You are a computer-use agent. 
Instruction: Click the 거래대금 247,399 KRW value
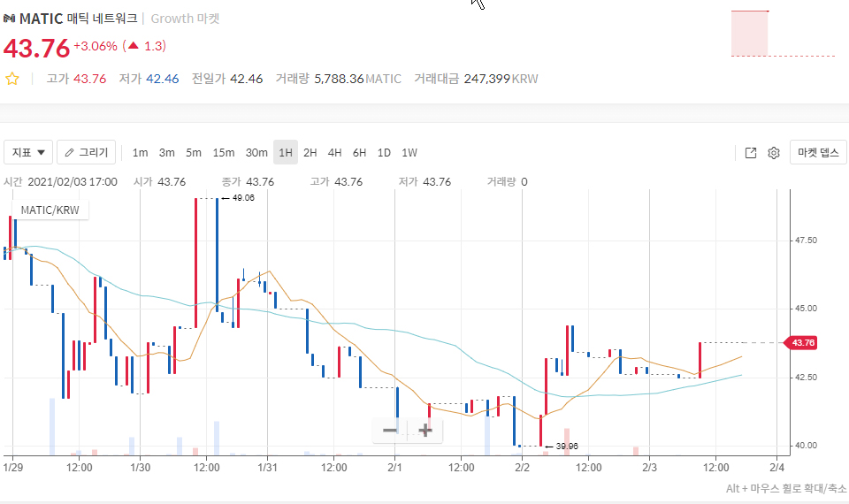pos(476,79)
